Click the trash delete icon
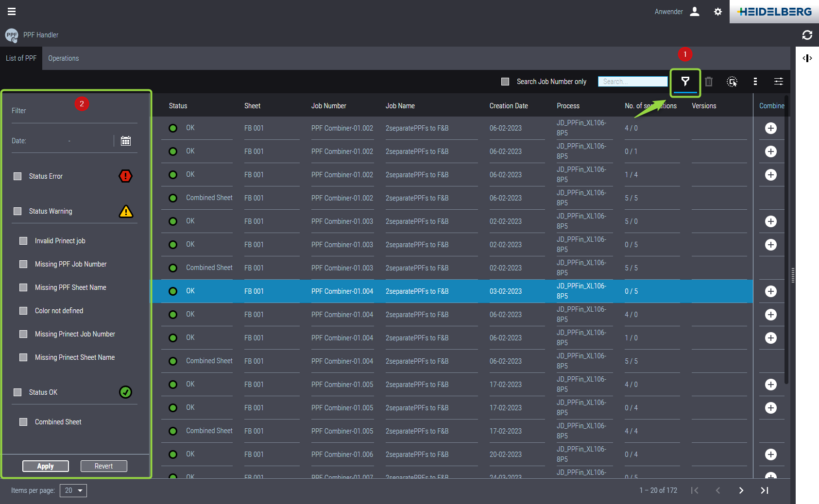The width and height of the screenshot is (819, 504). [709, 82]
